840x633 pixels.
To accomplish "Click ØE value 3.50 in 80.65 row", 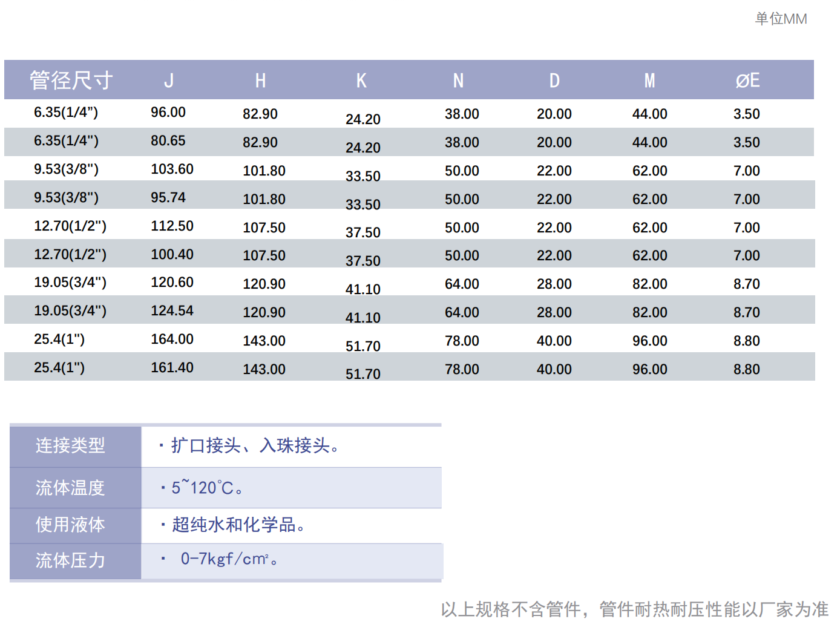I will (x=747, y=142).
